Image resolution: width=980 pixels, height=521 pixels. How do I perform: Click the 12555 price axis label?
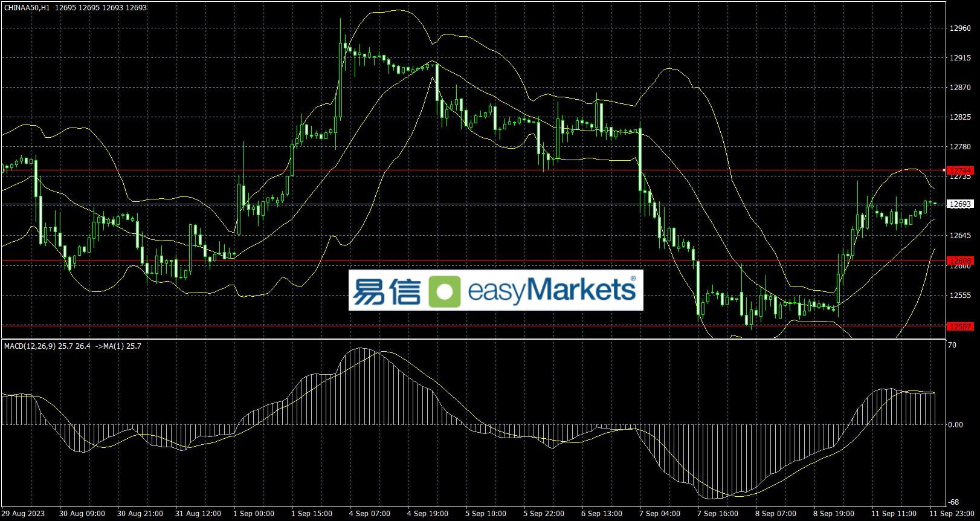(x=960, y=296)
